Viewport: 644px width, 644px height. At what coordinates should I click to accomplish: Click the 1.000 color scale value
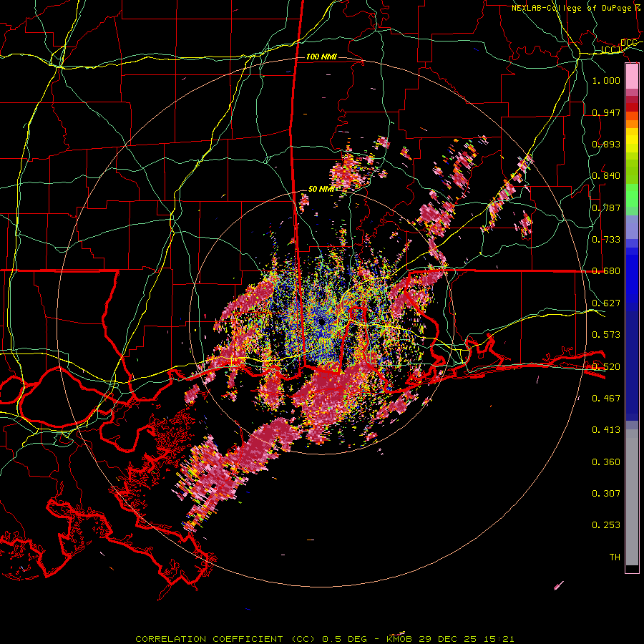point(606,80)
